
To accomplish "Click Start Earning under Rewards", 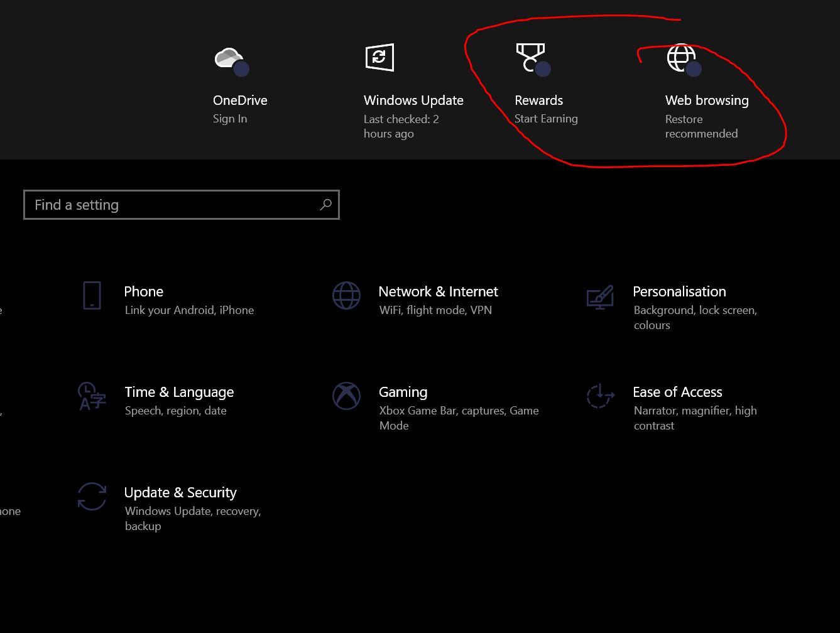I will pyautogui.click(x=546, y=119).
